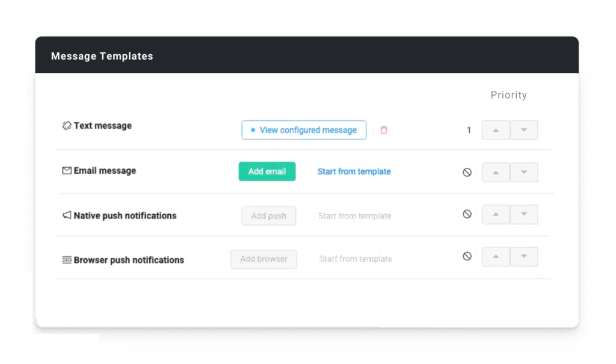The height and width of the screenshot is (364, 616).
Task: Lower Text message priority with down arrow
Action: tap(524, 130)
